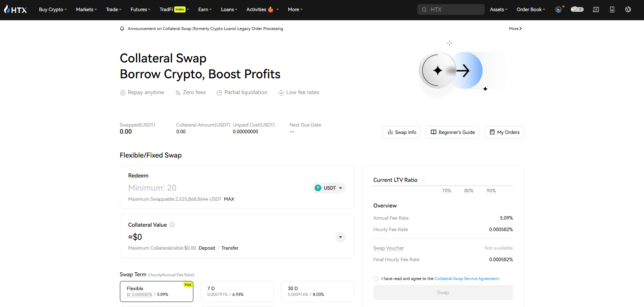The image size is (644, 307).
Task: Click the Beginner's Guide book icon
Action: coord(434,132)
